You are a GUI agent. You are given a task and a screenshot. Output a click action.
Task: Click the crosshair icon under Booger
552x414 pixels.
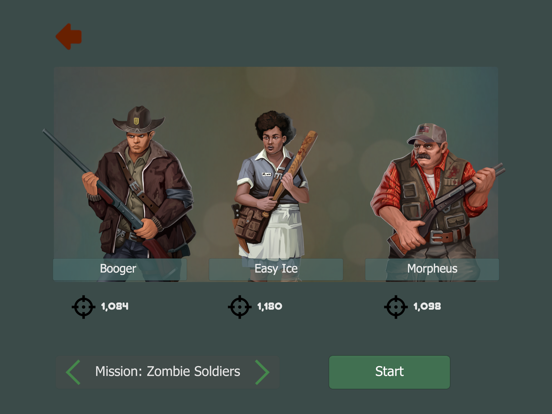[x=83, y=307]
